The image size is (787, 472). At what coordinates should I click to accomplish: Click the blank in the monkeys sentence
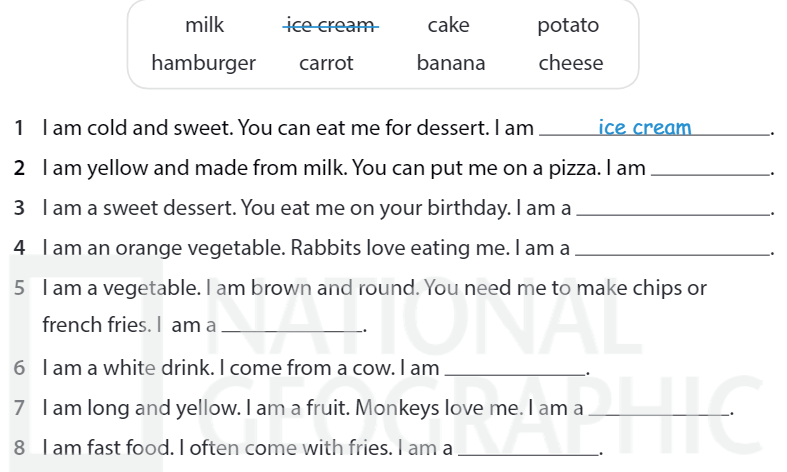pyautogui.click(x=660, y=409)
